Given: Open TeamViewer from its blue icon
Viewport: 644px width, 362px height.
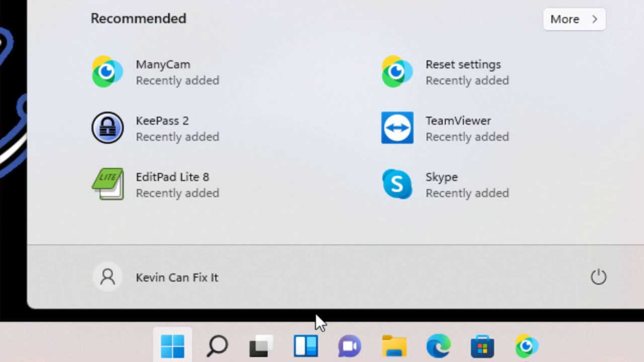Looking at the screenshot, I should 397,128.
